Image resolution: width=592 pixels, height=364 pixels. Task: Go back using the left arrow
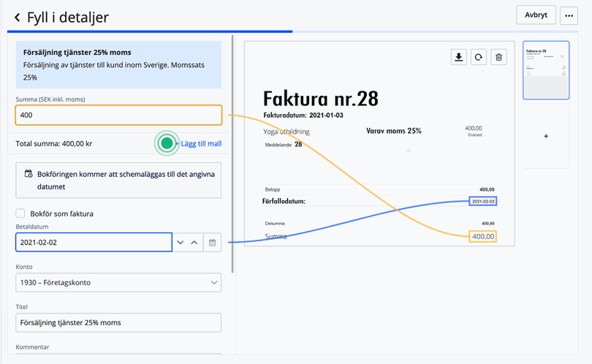17,17
